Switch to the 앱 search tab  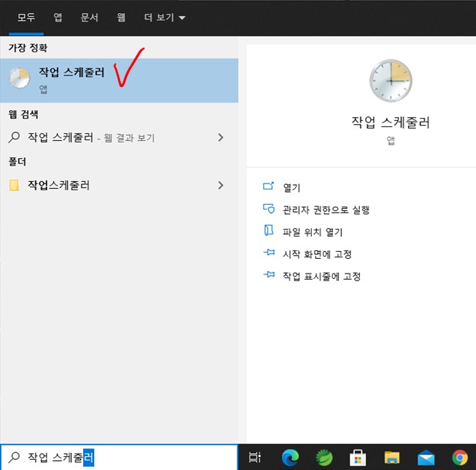point(58,17)
